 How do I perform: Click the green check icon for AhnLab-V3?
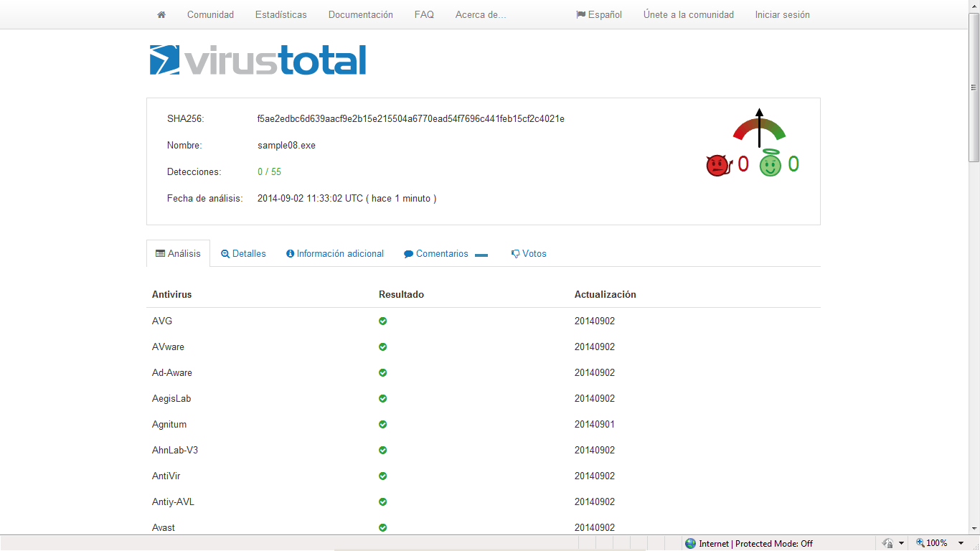coord(383,450)
